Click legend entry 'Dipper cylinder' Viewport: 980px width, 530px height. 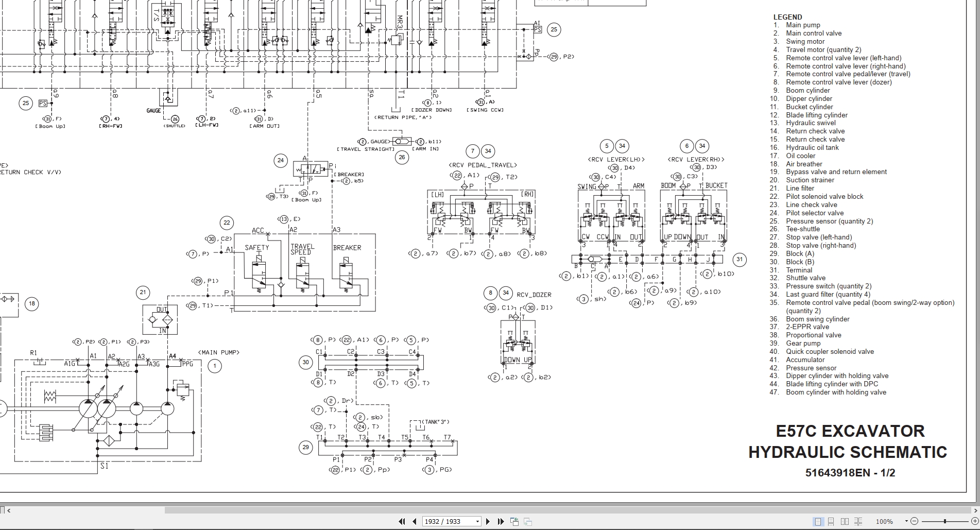point(809,99)
